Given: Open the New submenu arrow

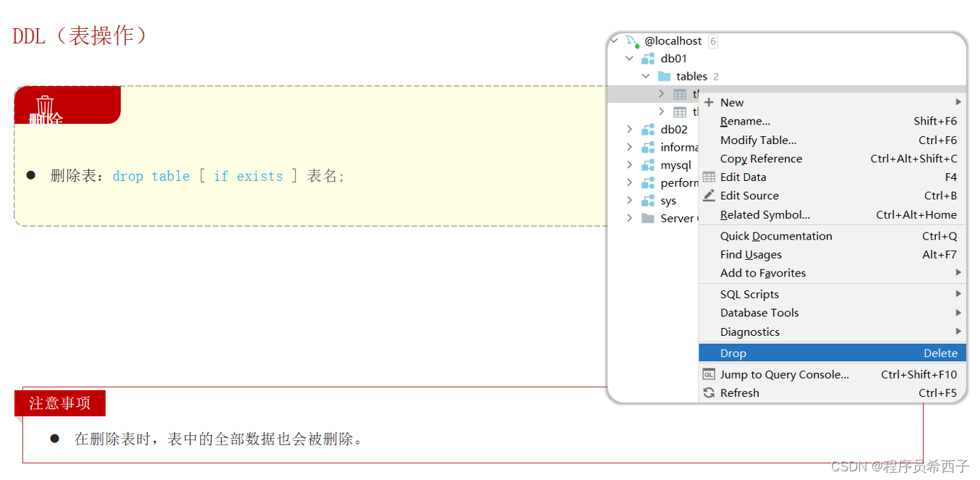Looking at the screenshot, I should [958, 102].
